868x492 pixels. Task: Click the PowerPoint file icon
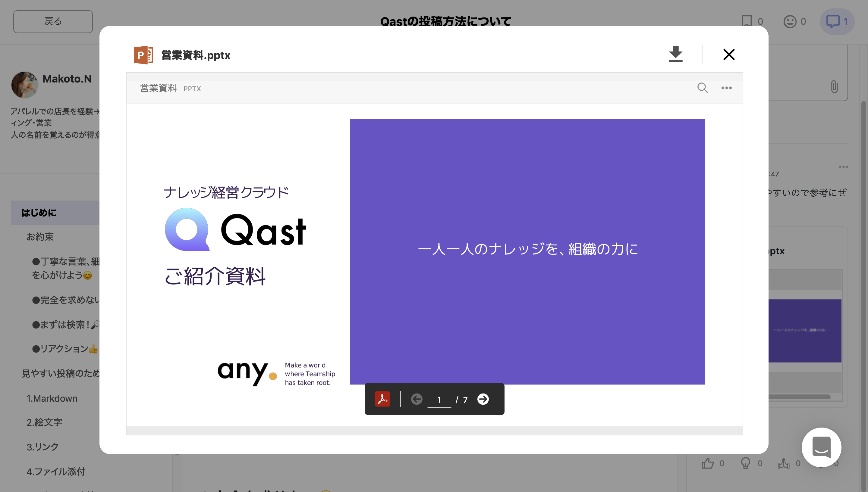(143, 55)
